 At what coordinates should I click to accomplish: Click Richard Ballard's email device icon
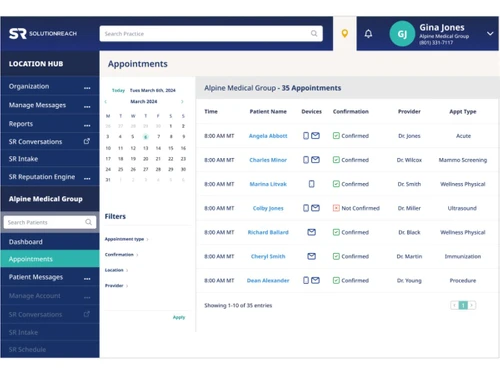point(311,232)
